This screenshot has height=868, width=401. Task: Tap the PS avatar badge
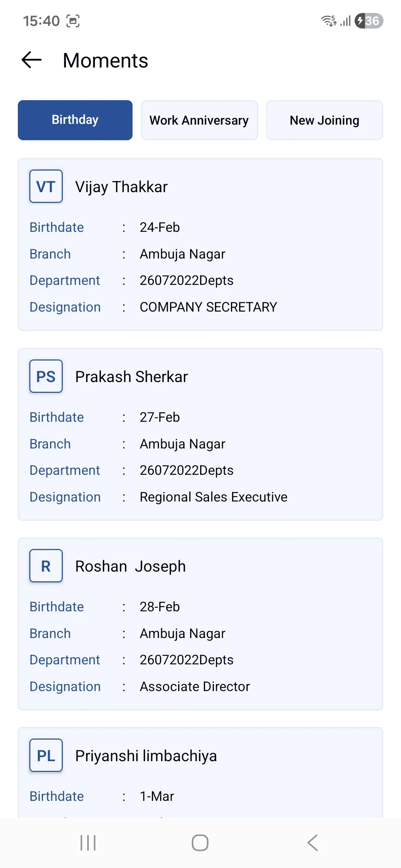tap(46, 376)
